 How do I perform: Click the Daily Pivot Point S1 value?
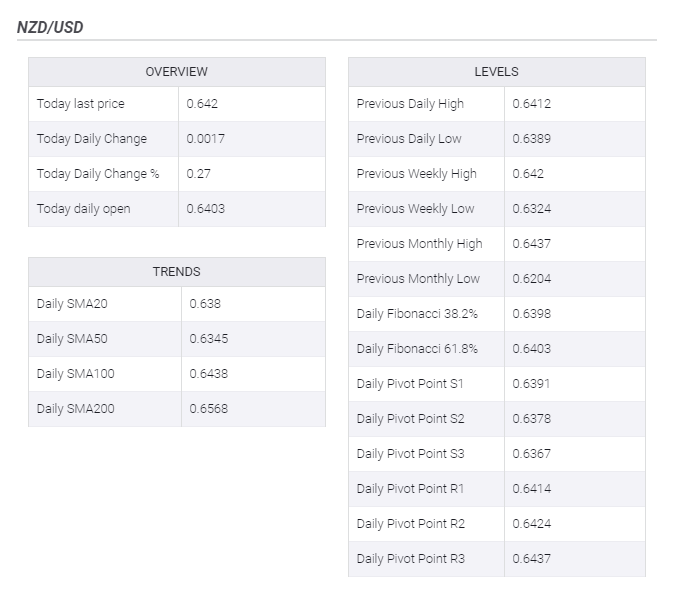pos(531,384)
